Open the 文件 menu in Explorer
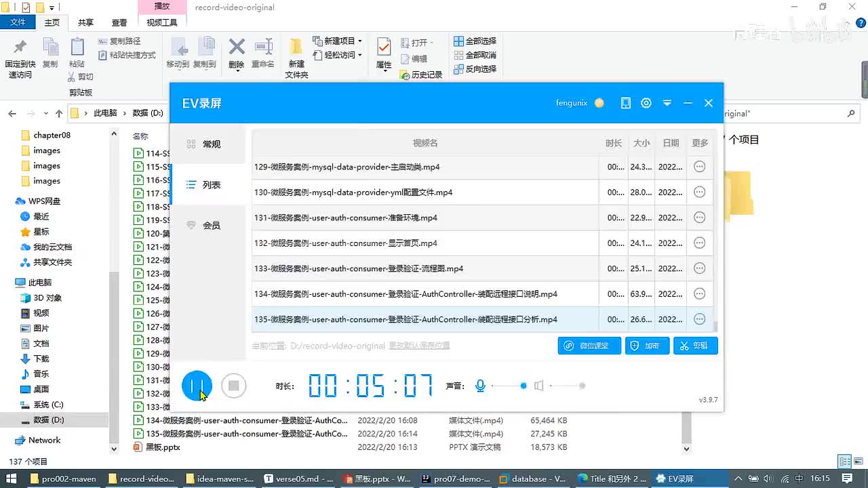868x488 pixels. 18,22
